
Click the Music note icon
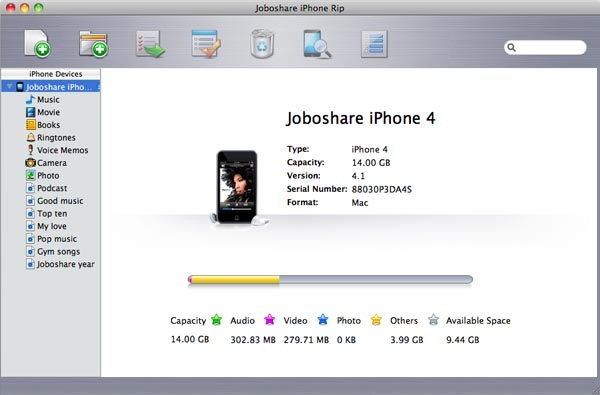click(30, 100)
